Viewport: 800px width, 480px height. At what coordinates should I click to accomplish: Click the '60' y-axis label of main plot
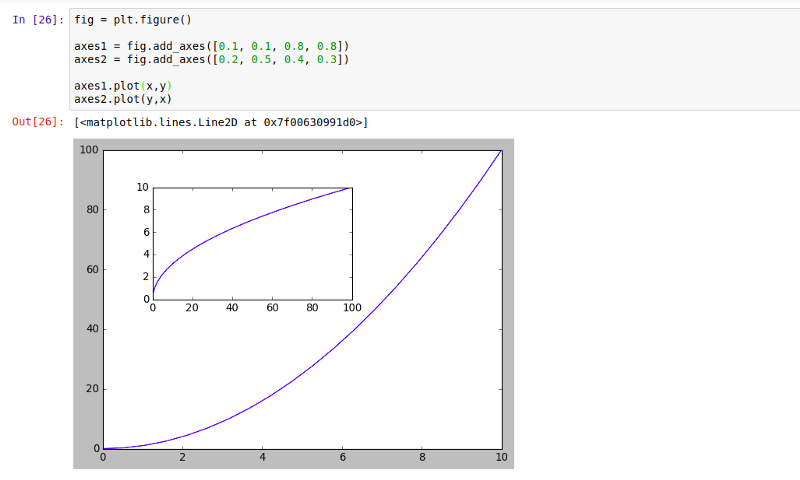[x=92, y=269]
